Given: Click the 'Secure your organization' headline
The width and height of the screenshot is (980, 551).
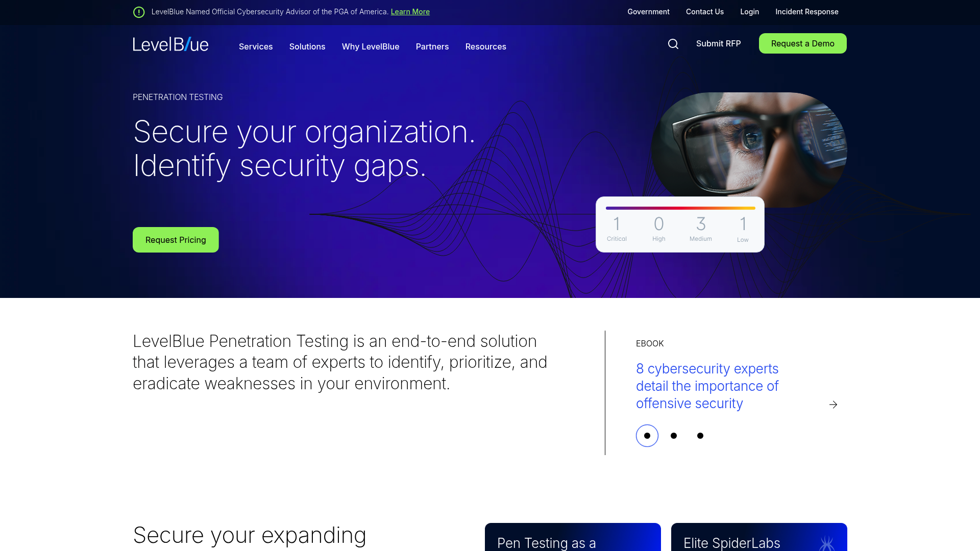Looking at the screenshot, I should (304, 148).
